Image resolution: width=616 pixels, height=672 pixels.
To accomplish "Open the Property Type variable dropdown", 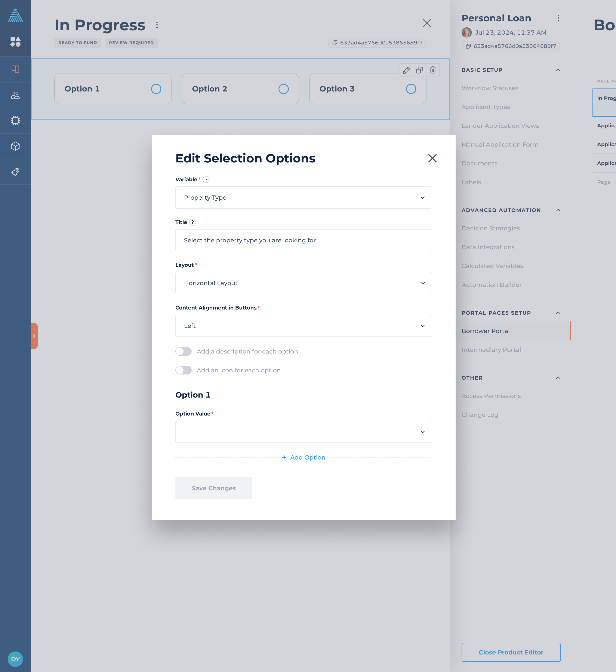I will click(304, 198).
